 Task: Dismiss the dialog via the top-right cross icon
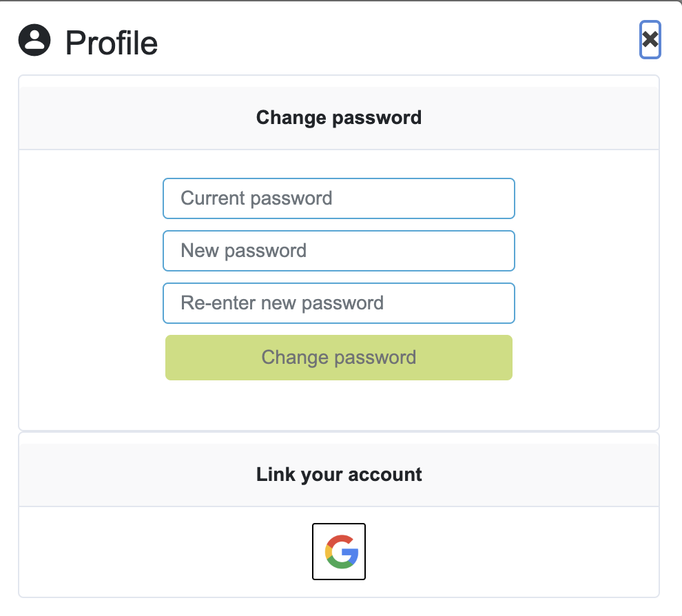650,39
